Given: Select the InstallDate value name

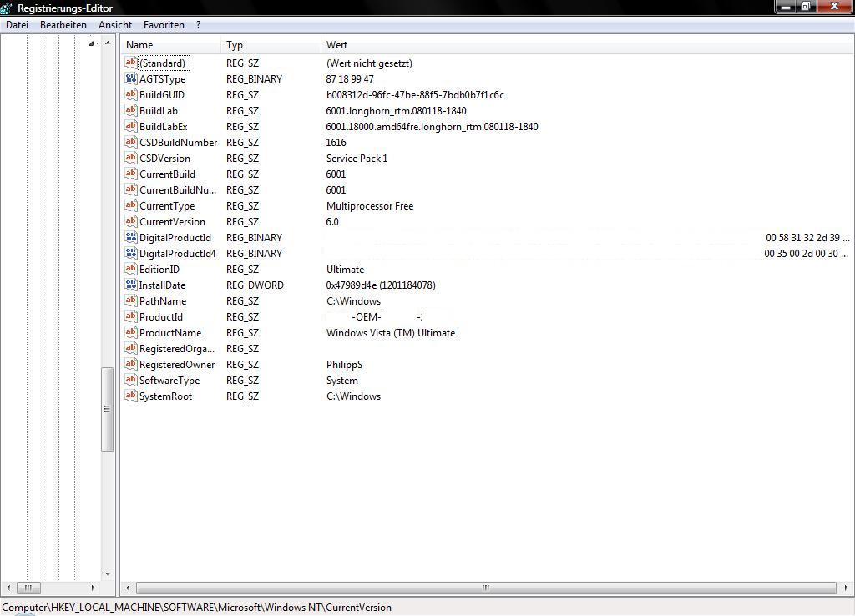Looking at the screenshot, I should pos(162,285).
